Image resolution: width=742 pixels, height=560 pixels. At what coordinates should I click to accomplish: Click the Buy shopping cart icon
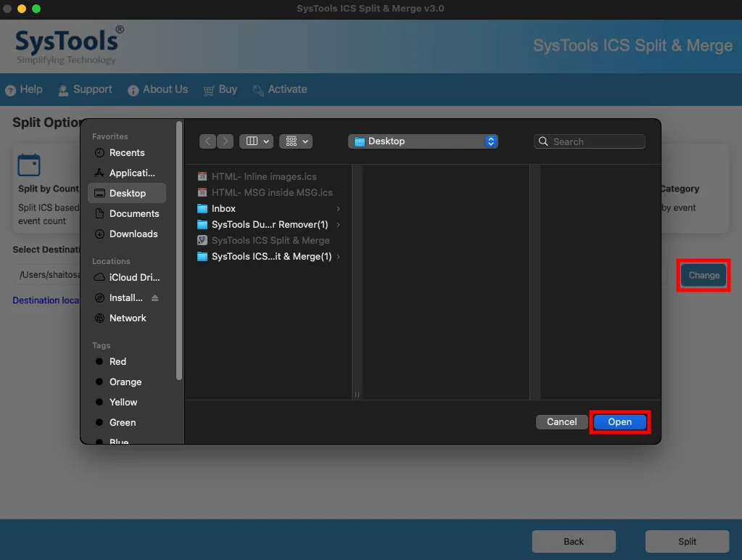point(209,91)
